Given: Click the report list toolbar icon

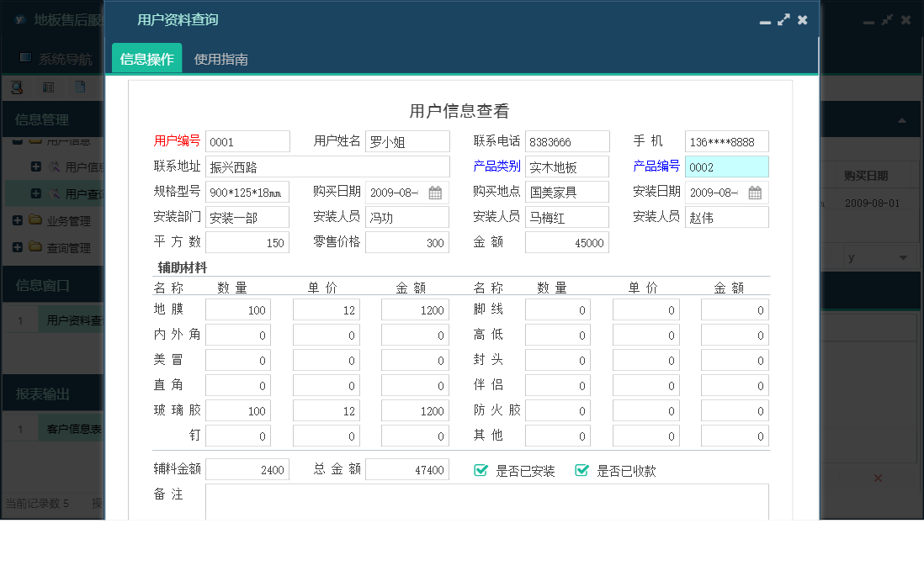Looking at the screenshot, I should [48, 87].
